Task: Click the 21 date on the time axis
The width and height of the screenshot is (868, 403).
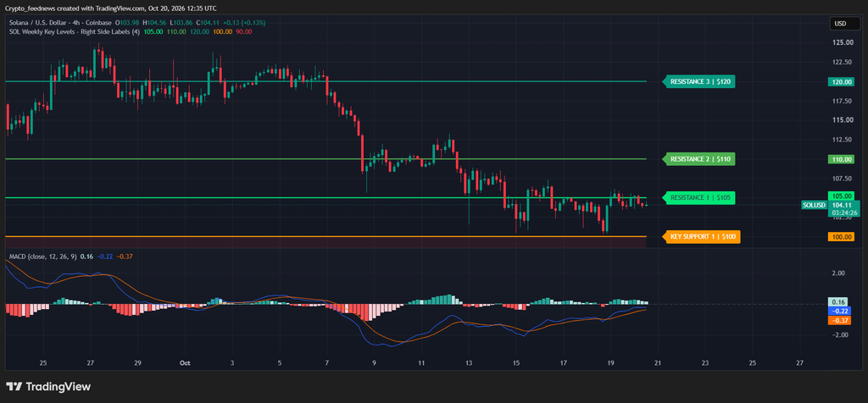Action: (658, 363)
